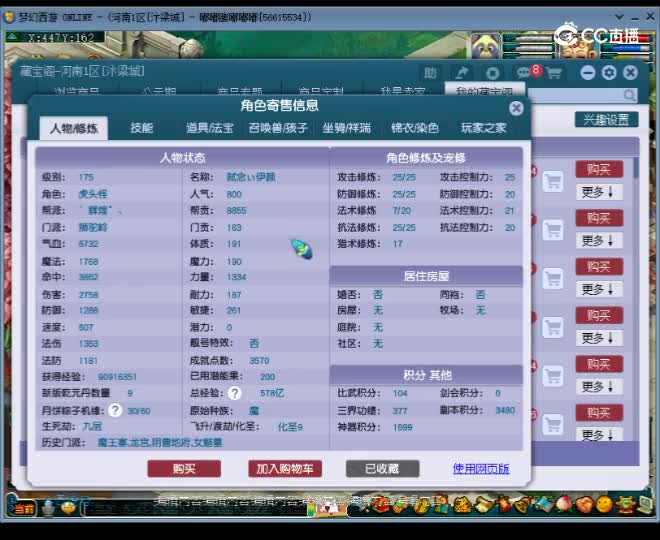Screen dimensions: 660x540
Task: Click the peach icon in the bottom toolbar
Action: [x=564, y=503]
